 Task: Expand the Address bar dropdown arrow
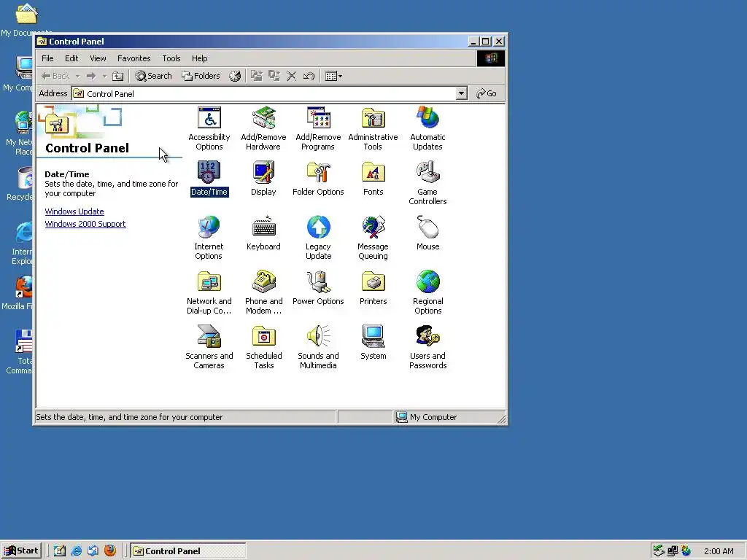pos(461,93)
